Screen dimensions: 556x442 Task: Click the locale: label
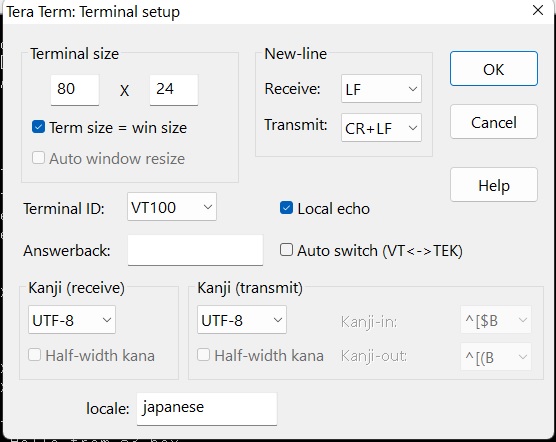107,409
